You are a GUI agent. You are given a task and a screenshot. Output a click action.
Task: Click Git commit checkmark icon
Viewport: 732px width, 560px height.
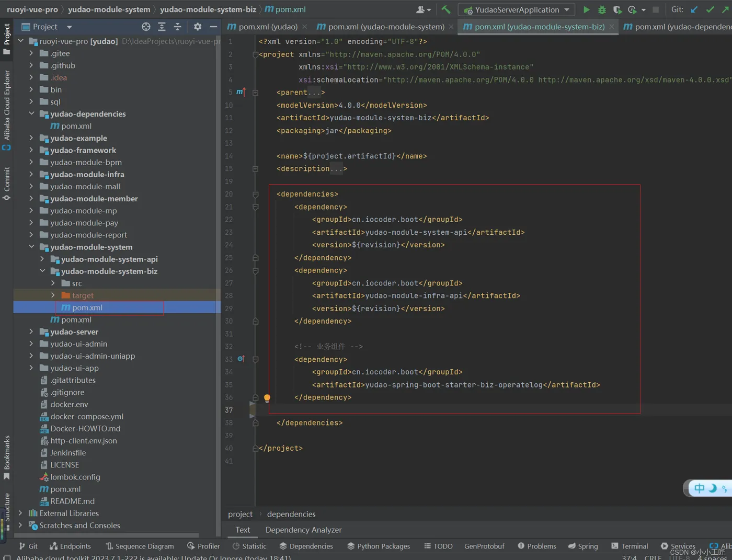(x=710, y=9)
